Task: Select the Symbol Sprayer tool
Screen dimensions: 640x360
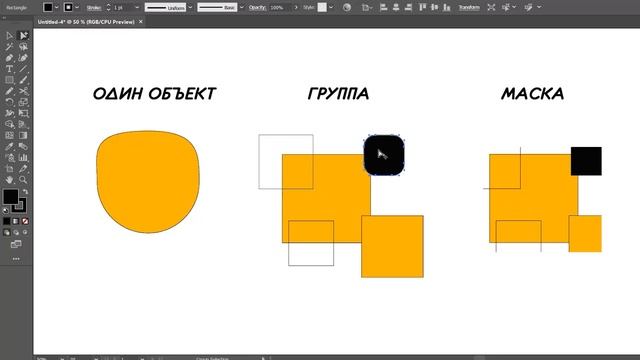Action: tap(9, 158)
